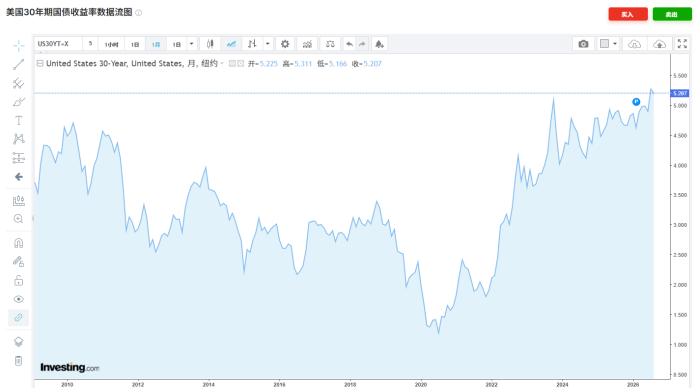Click the zoom in magnifier tool
This screenshot has height=388, width=697.
(19, 219)
